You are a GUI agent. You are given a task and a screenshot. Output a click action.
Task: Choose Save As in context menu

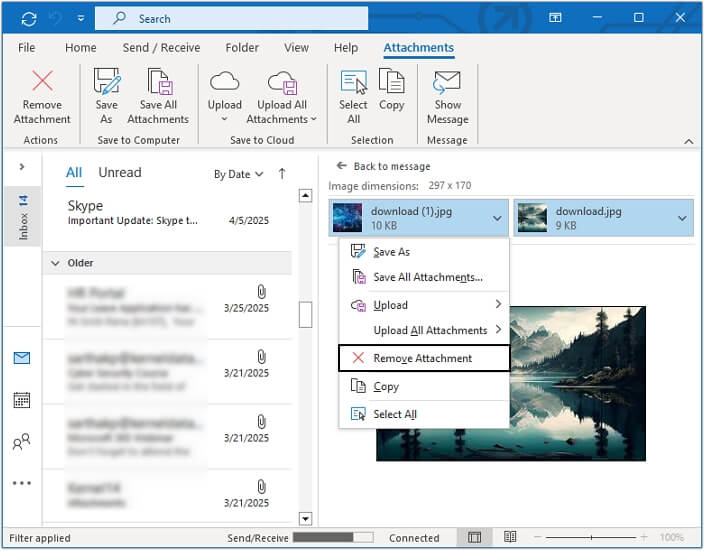click(x=424, y=252)
